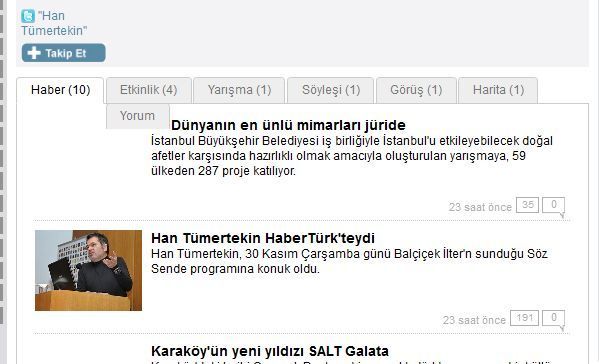Open the "Han Tümertekin" Twitter link
This screenshot has height=364, width=599.
[x=54, y=23]
